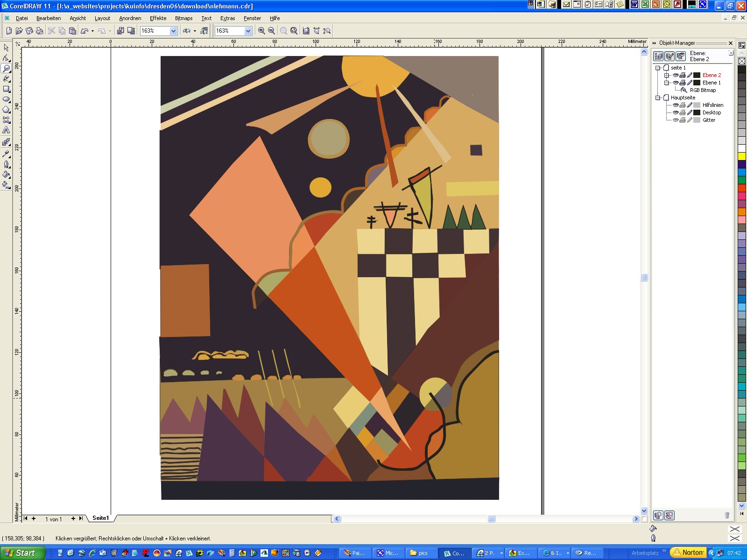Viewport: 747px width, 560px height.
Task: Open the Anordnen menu
Action: click(130, 18)
